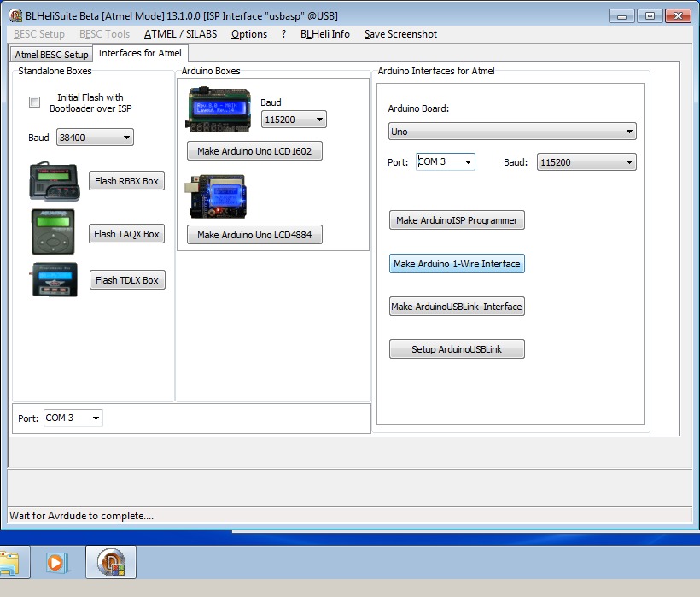Image resolution: width=700 pixels, height=597 pixels.
Task: Open the ATMEL / SILABS menu
Action: click(x=180, y=34)
